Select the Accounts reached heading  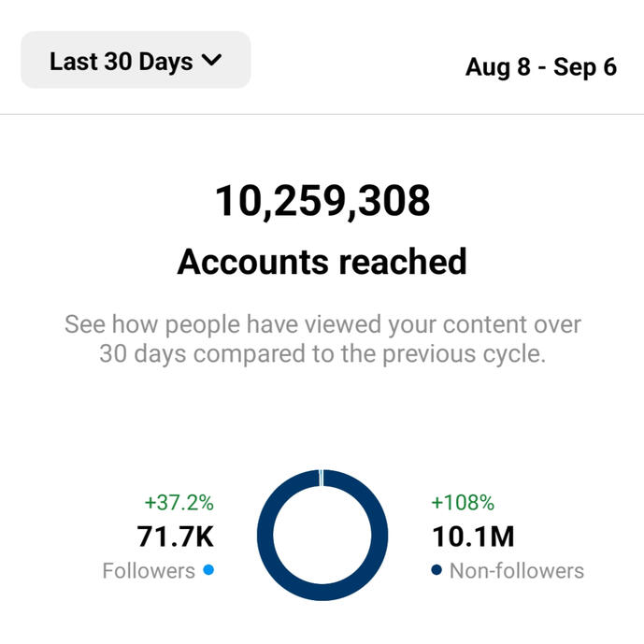[322, 262]
